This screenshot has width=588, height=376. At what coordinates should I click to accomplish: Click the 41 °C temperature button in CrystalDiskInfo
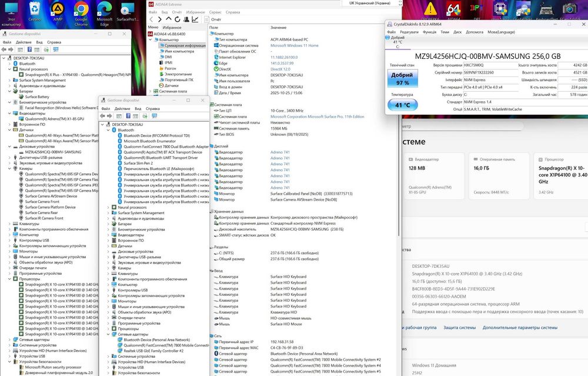pos(402,105)
